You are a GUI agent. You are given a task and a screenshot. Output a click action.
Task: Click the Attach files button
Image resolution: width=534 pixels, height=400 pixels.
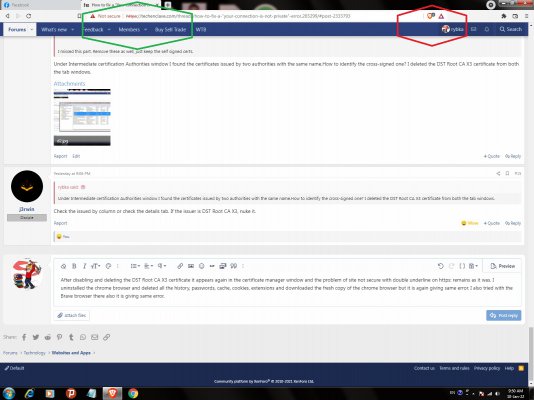point(72,316)
